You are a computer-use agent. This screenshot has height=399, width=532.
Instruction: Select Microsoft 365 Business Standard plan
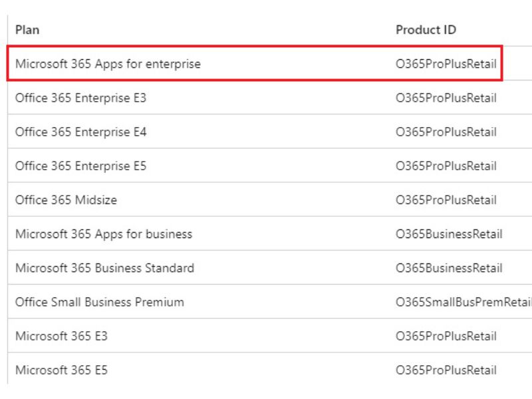coord(105,268)
